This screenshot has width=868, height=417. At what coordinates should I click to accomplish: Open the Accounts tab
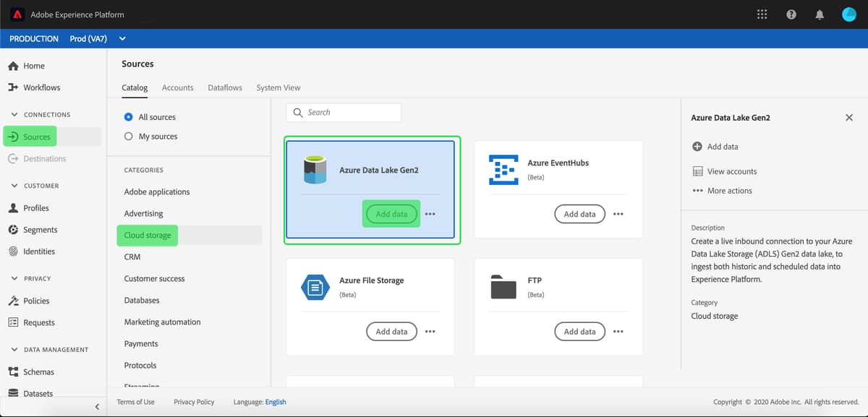(177, 87)
